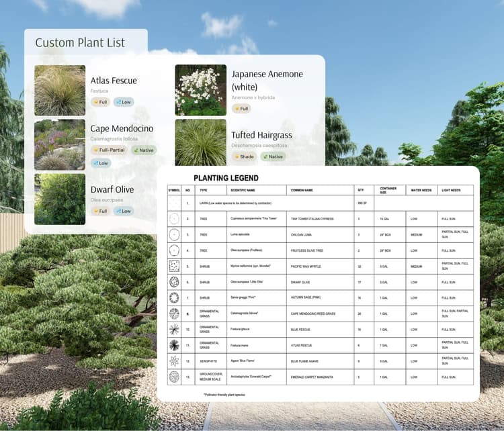
Task: Select the Blue Fescue grass symbol
Action: [174, 329]
